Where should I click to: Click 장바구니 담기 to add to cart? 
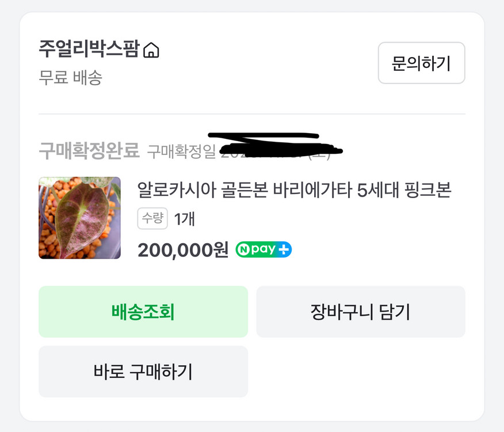(x=361, y=311)
